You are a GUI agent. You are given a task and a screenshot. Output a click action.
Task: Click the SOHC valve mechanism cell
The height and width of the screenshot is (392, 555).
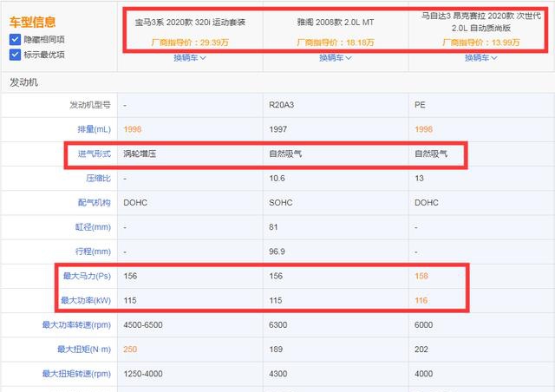[x=281, y=203]
